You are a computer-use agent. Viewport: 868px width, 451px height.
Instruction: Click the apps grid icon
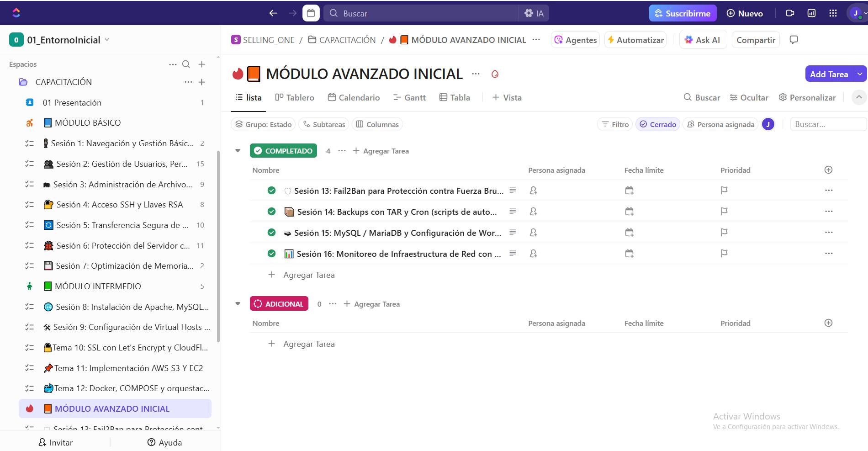(833, 13)
